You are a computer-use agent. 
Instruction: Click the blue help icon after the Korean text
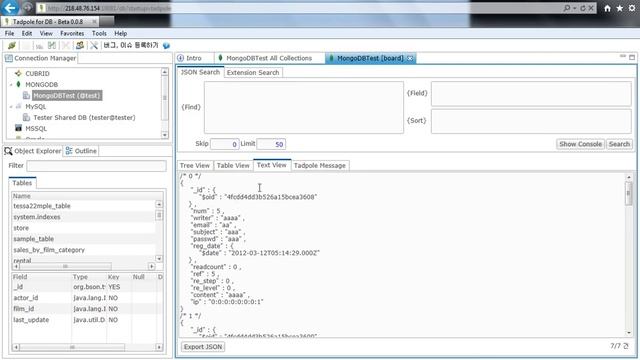tap(166, 45)
